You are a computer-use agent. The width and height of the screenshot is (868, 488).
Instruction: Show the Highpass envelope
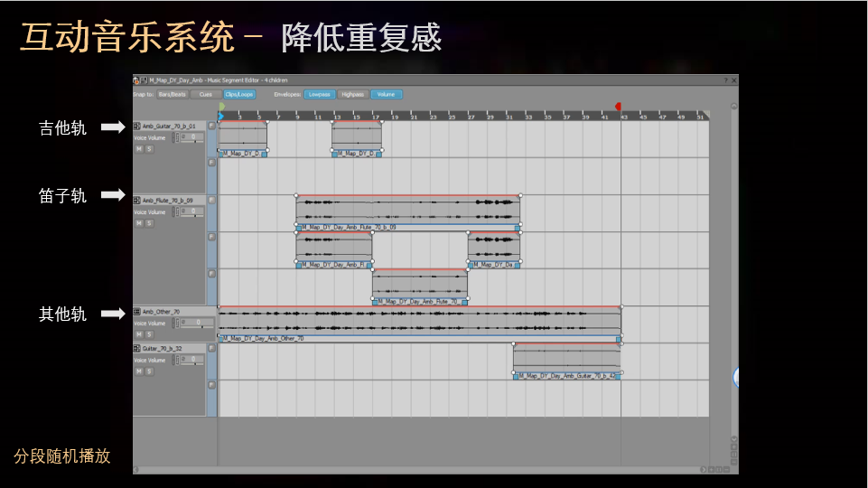tap(352, 94)
